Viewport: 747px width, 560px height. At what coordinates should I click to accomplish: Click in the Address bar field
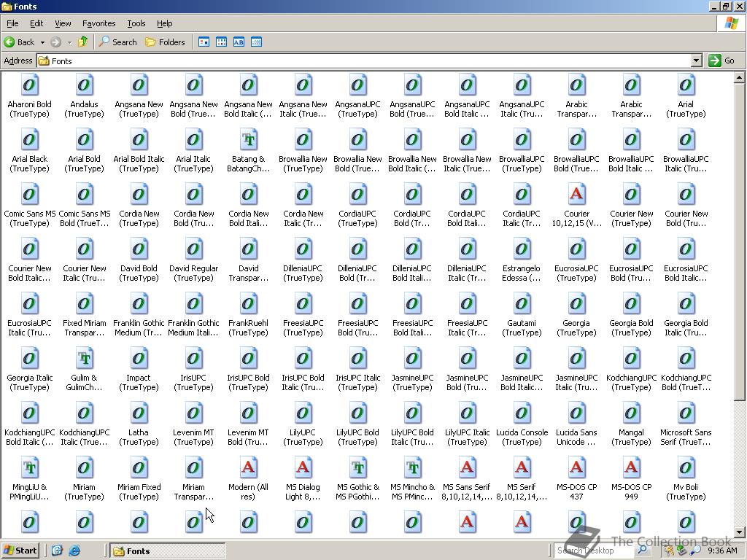pyautogui.click(x=364, y=61)
